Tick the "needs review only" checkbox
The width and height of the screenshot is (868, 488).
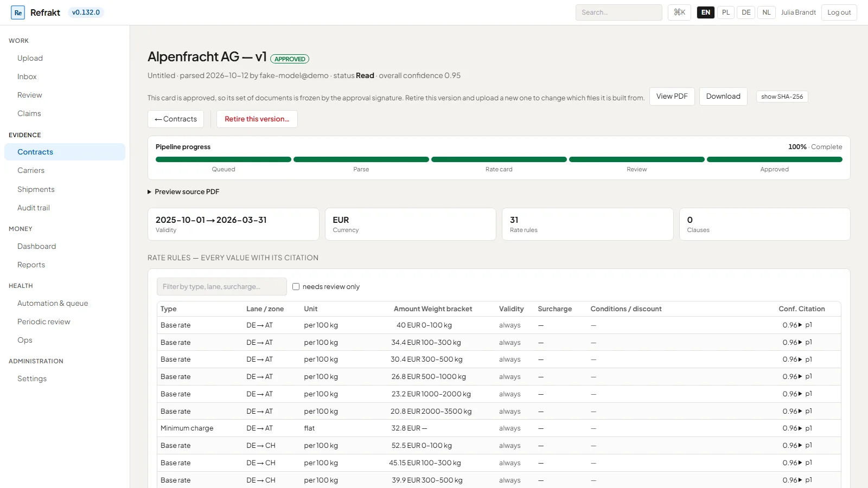[x=296, y=287]
